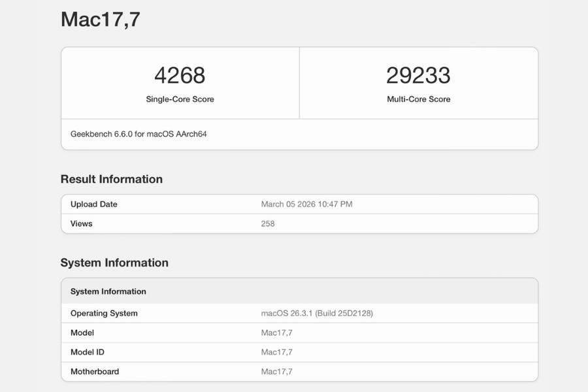Click Geekbench 6.6.0 for macOS AArch64 text
The width and height of the screenshot is (588, 392).
point(139,135)
